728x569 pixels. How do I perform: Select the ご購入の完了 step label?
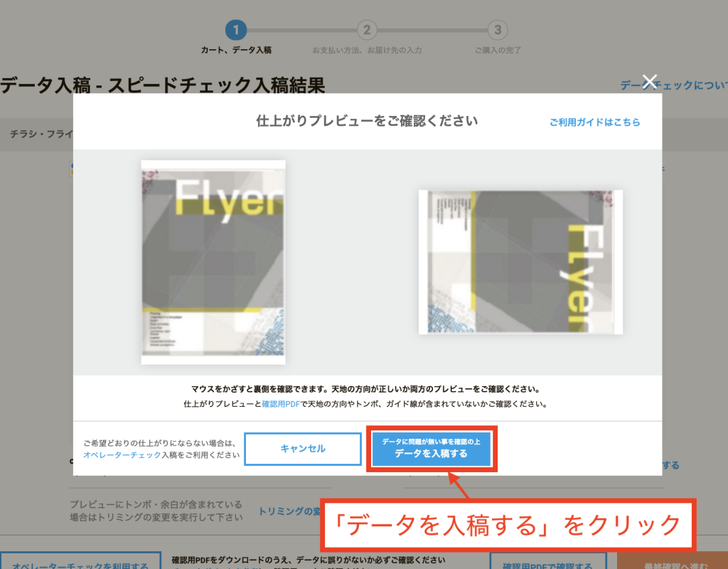pos(498,50)
